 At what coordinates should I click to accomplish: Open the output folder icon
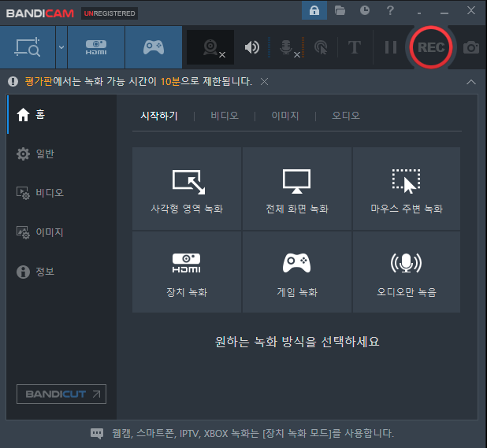(x=340, y=10)
